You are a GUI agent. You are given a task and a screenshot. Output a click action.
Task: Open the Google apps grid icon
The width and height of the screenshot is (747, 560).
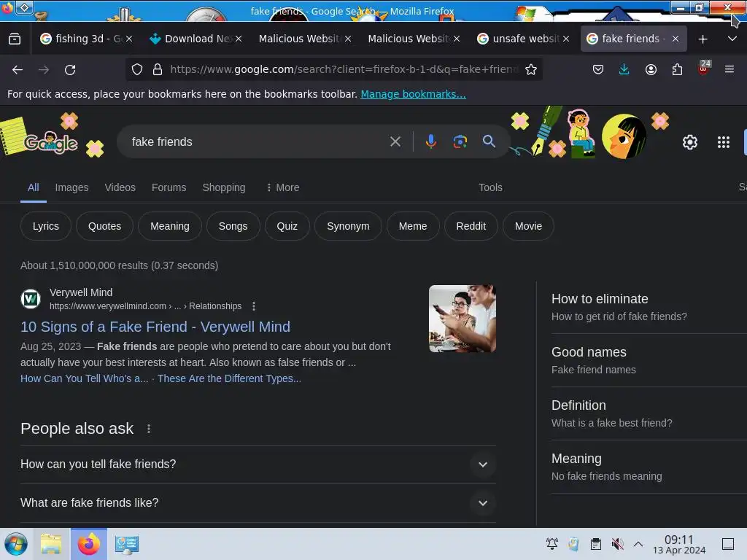point(723,142)
